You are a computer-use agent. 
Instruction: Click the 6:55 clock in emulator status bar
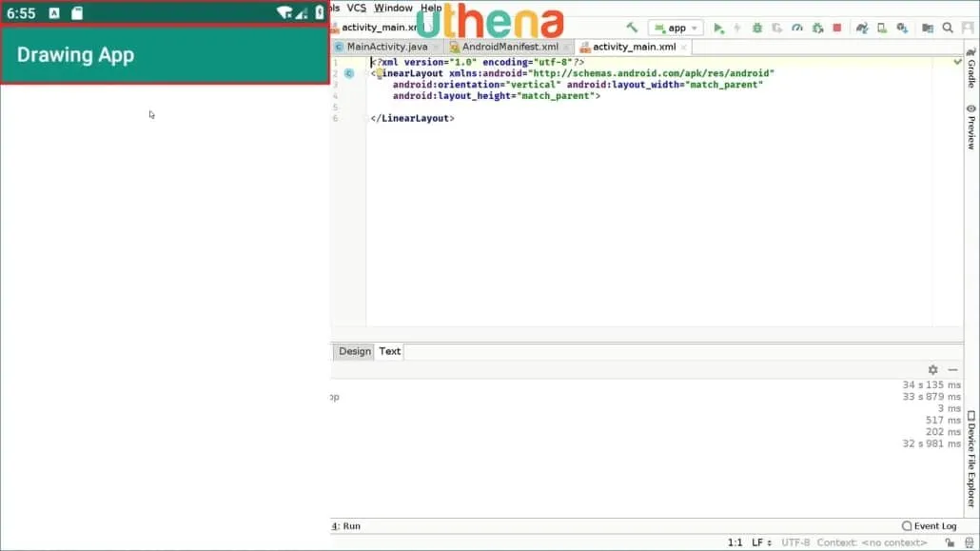click(x=21, y=13)
